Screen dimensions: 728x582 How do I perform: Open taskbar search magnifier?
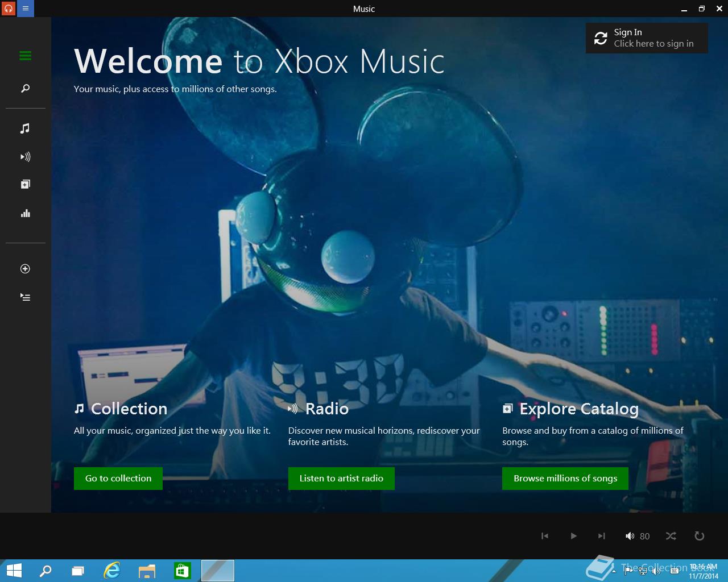click(45, 571)
